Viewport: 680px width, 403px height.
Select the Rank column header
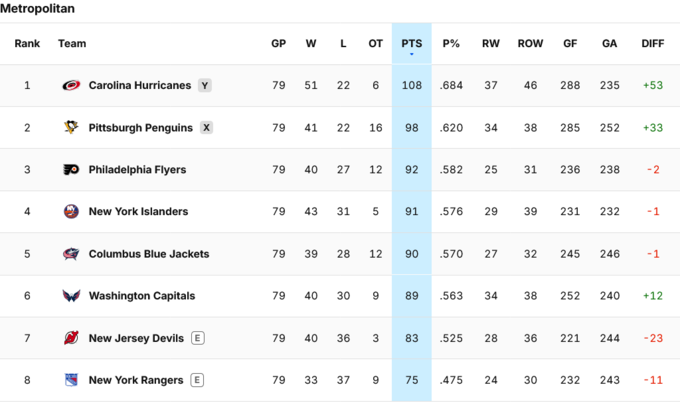click(27, 44)
